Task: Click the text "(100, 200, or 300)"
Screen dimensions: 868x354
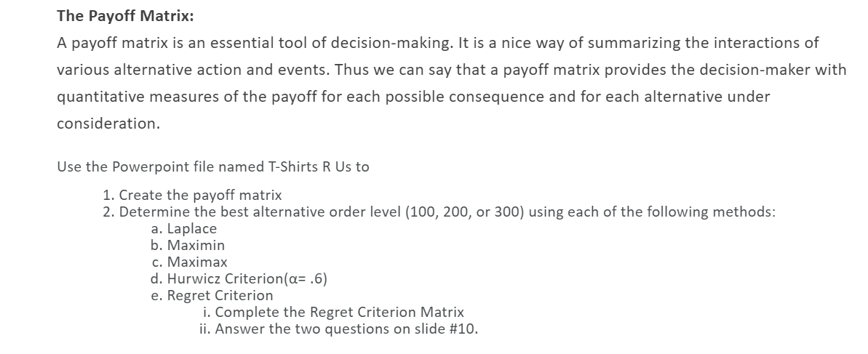Action: 466,212
